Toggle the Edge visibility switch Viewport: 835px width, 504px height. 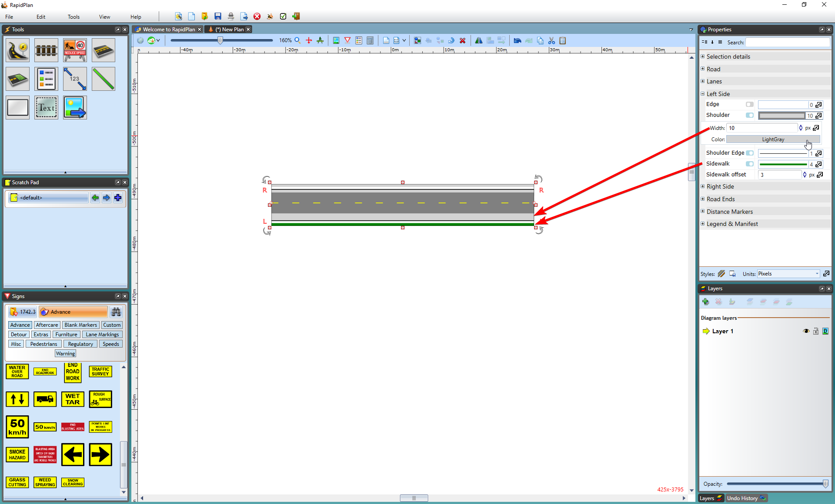(750, 104)
